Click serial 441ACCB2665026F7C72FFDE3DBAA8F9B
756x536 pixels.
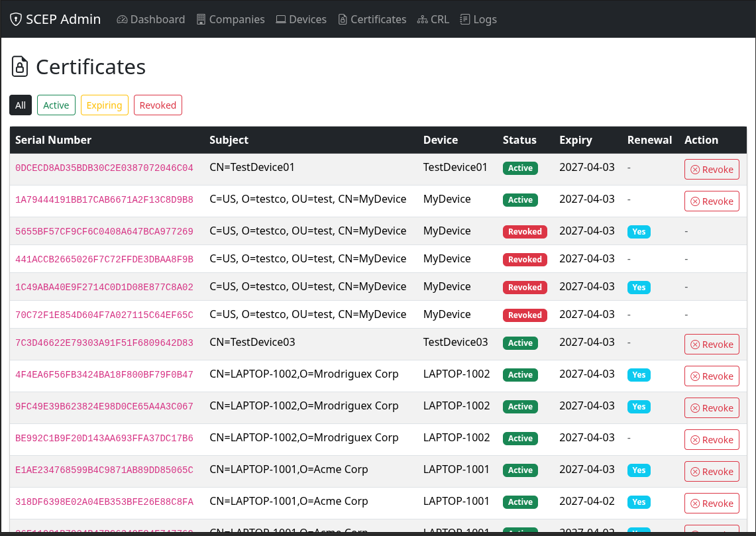tap(104, 259)
